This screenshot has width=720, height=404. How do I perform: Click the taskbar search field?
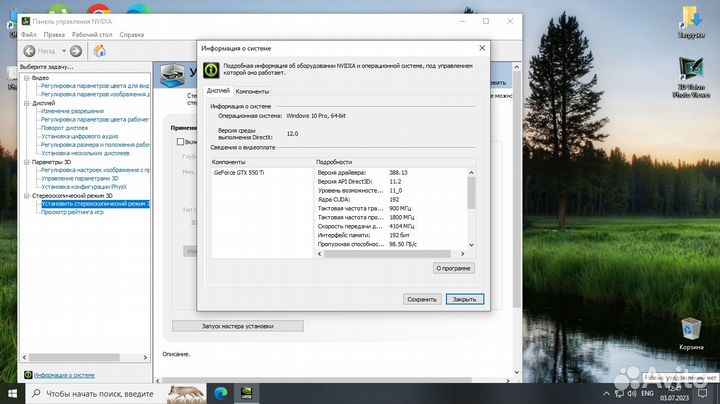(116, 394)
